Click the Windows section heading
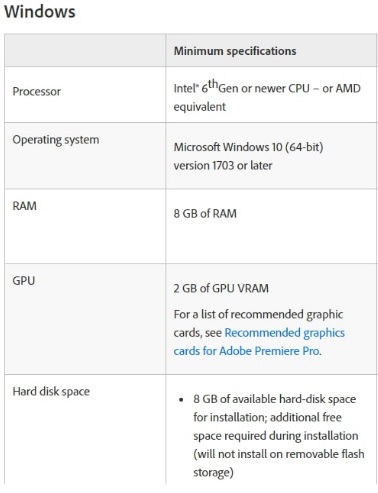Image resolution: width=378 pixels, height=493 pixels. coord(40,11)
